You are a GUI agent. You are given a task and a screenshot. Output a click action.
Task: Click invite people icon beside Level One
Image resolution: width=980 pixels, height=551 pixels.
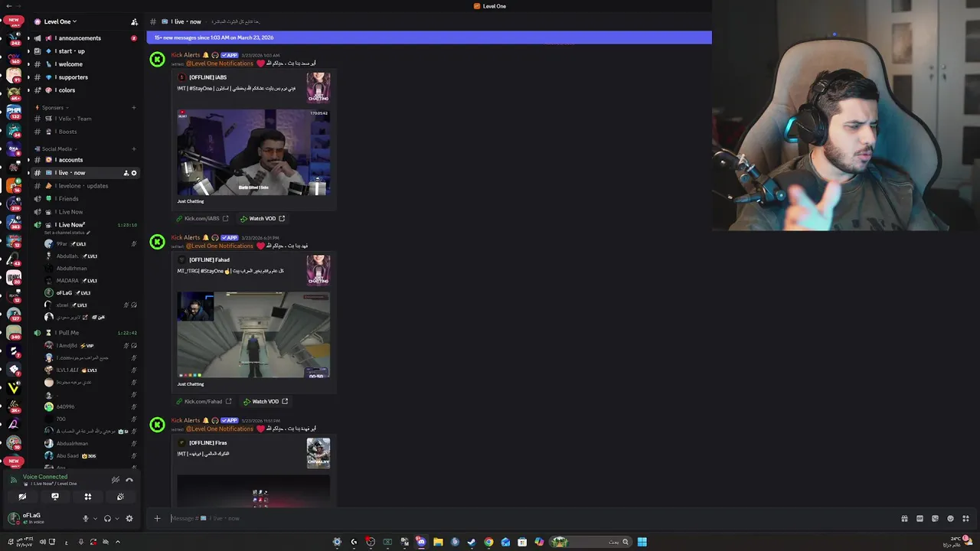pyautogui.click(x=134, y=21)
